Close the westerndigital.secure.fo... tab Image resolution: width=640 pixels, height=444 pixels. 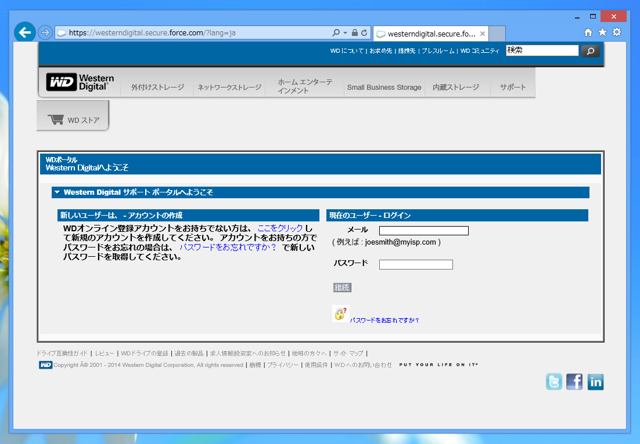tap(482, 33)
